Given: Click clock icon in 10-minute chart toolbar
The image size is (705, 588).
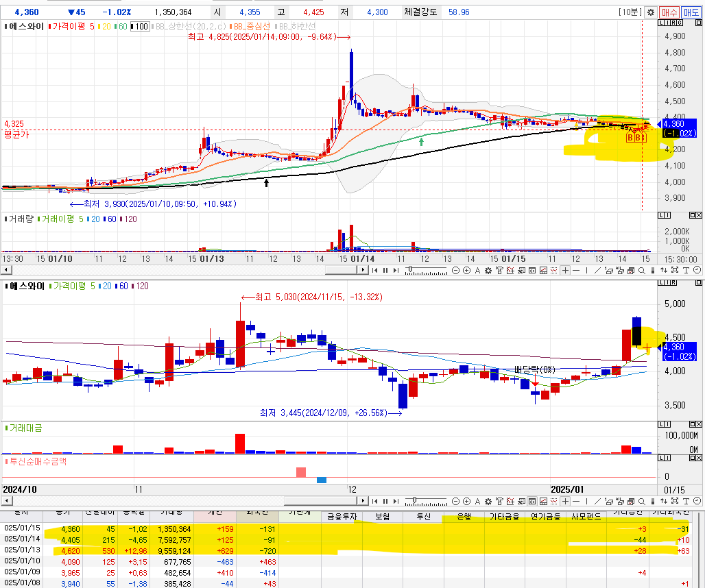Looking at the screenshot, I should (697, 270).
